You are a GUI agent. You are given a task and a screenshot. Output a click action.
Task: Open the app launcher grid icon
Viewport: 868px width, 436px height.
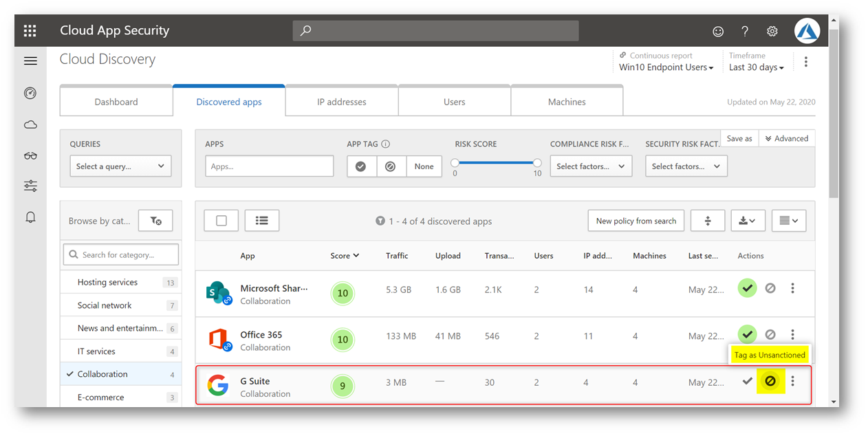click(x=30, y=30)
